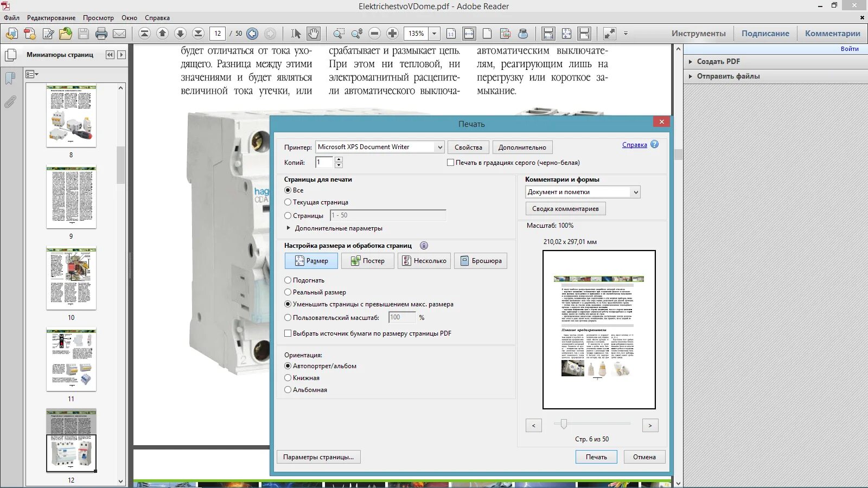
Task: Open the 'Редактирование' menu
Action: (x=52, y=18)
